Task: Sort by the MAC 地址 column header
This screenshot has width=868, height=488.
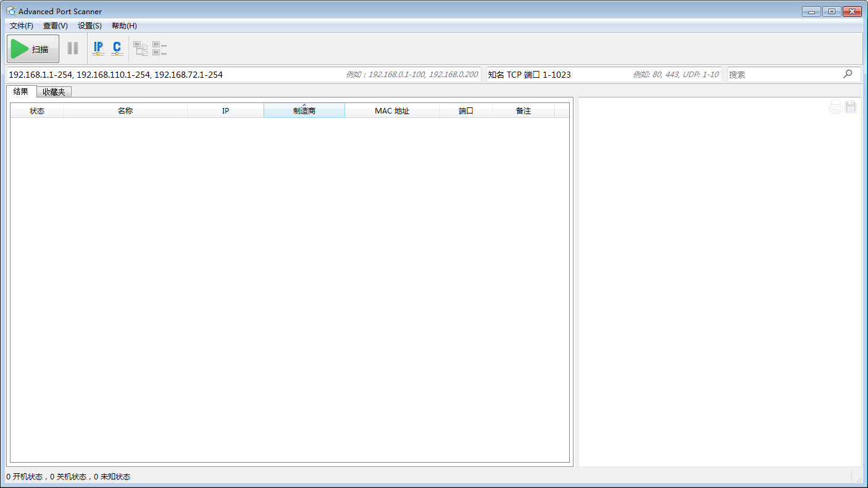Action: [x=391, y=111]
